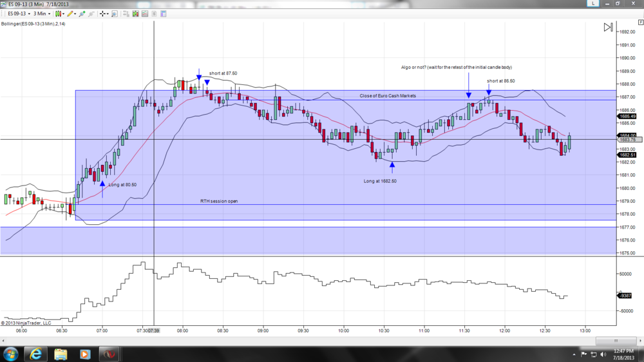Click the Action Center flag icon
Viewport: 644px width, 362px height.
pyautogui.click(x=583, y=354)
